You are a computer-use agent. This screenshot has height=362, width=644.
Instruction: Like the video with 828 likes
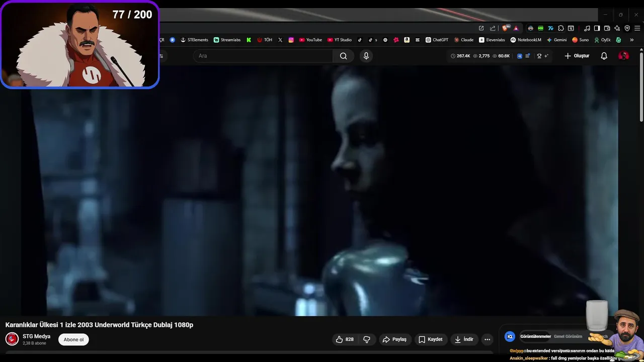[x=345, y=339]
